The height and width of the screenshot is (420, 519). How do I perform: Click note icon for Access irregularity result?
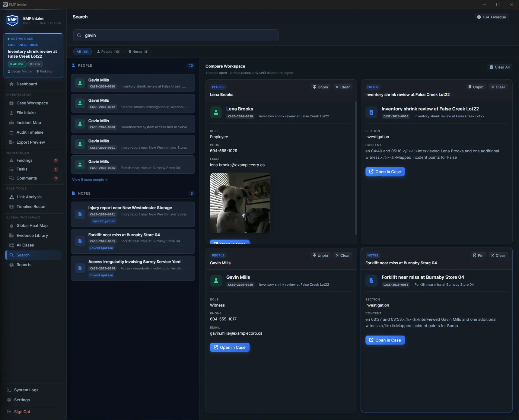(x=80, y=268)
